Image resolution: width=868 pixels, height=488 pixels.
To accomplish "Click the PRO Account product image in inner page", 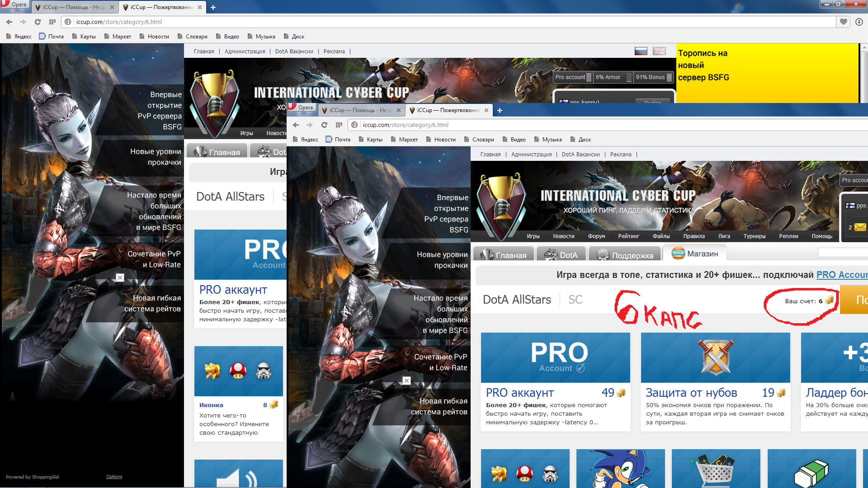I will click(x=555, y=357).
